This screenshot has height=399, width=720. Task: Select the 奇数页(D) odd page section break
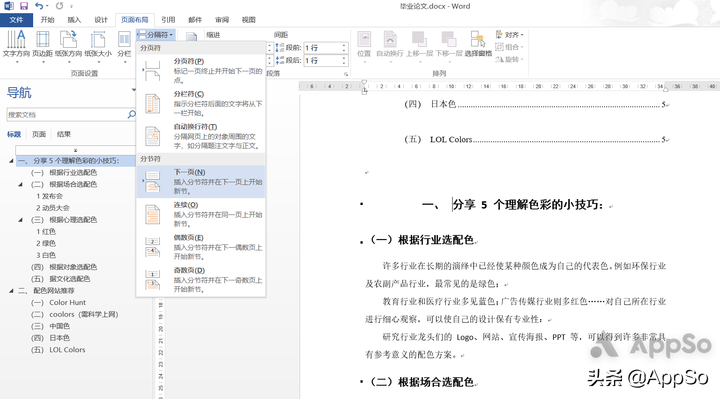pyautogui.click(x=201, y=280)
